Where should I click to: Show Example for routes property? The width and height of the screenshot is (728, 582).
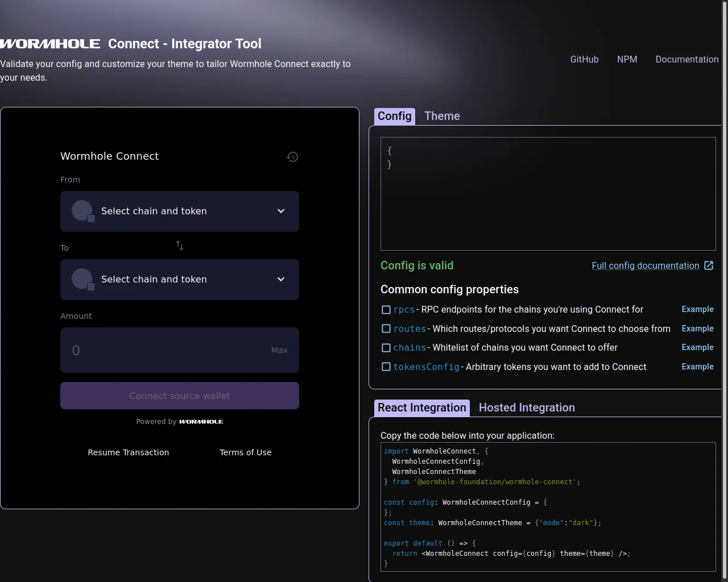(698, 329)
